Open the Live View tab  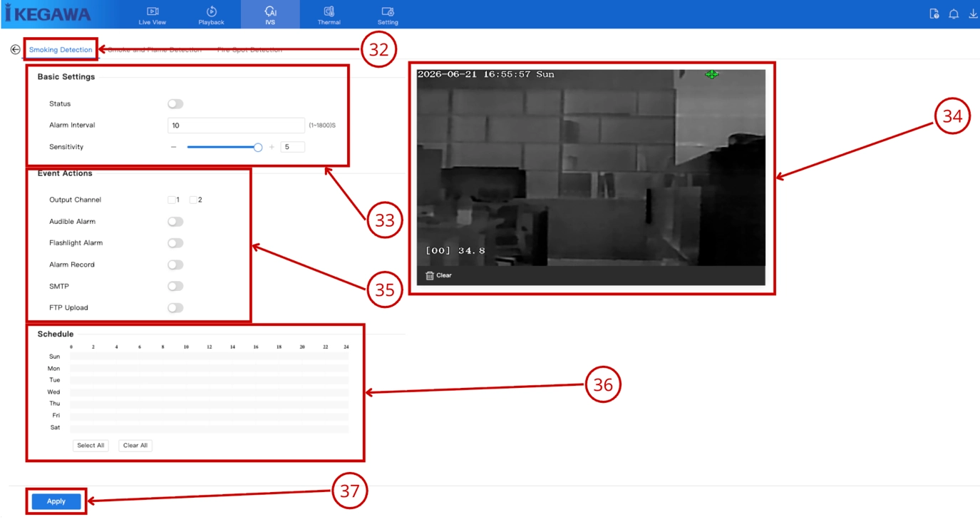[x=153, y=15]
